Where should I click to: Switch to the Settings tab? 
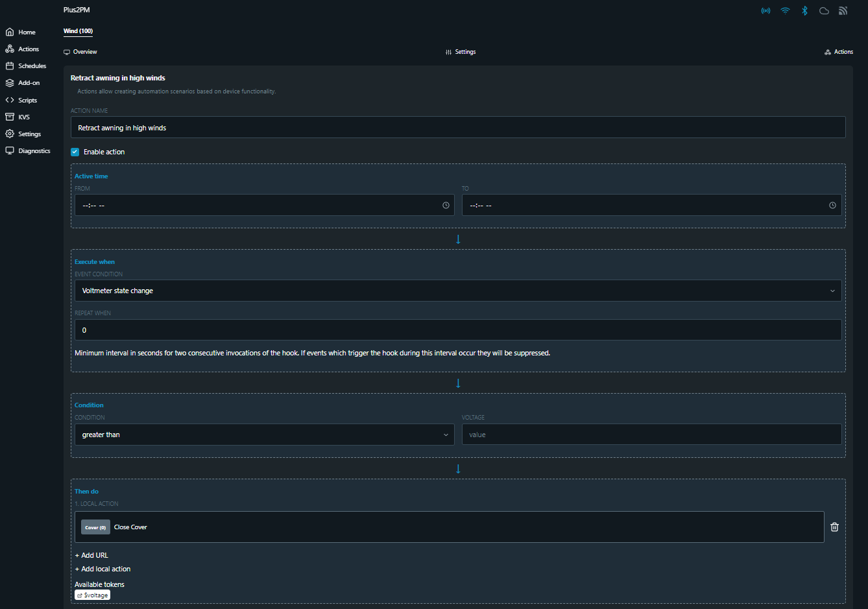[x=461, y=52]
